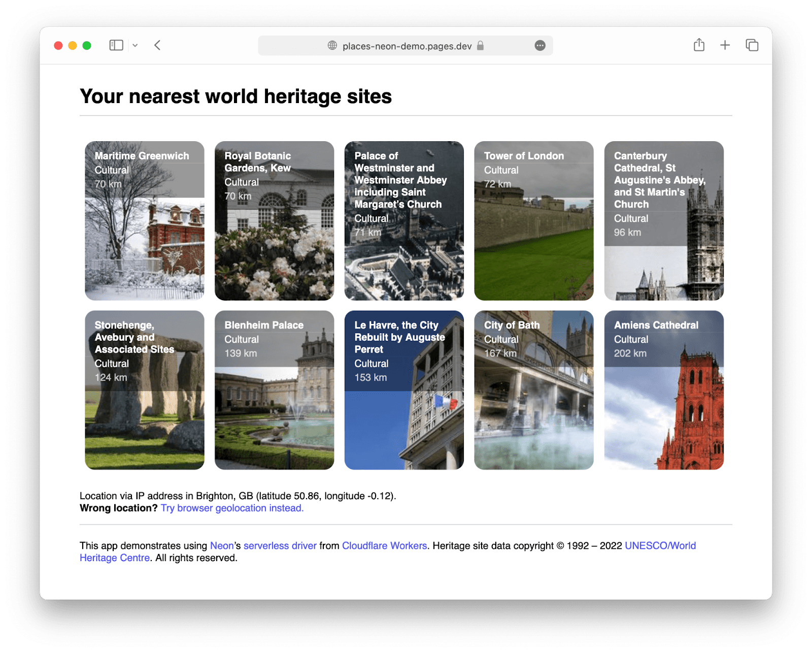Open a new tab with the plus icon
Viewport: 812px width, 652px height.
tap(725, 45)
